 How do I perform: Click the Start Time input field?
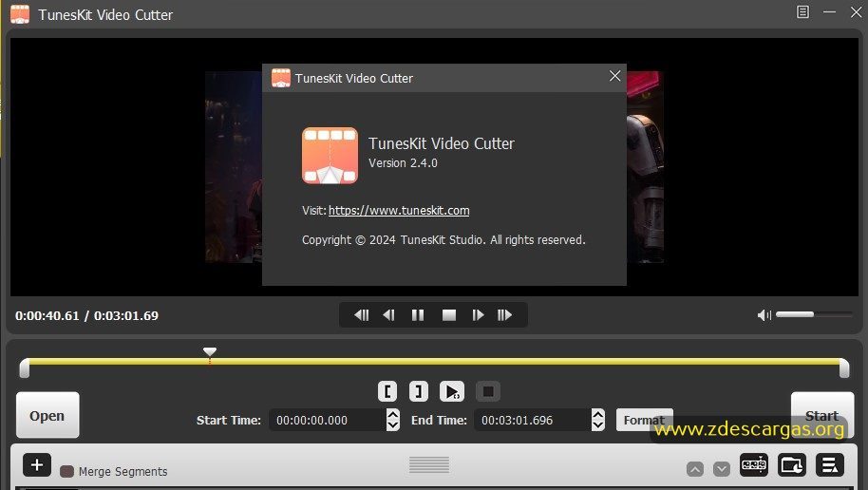tap(328, 421)
